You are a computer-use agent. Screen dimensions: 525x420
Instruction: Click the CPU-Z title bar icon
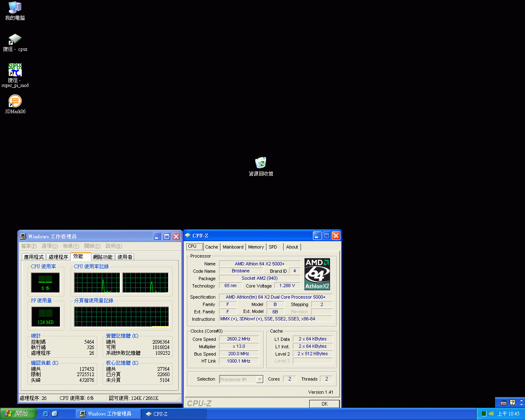188,235
